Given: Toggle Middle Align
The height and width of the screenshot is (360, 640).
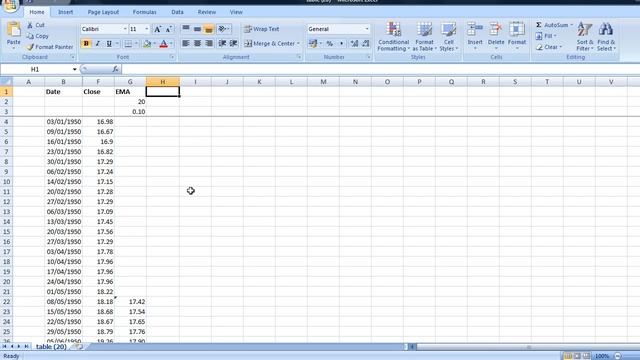Looking at the screenshot, I should pos(197,29).
